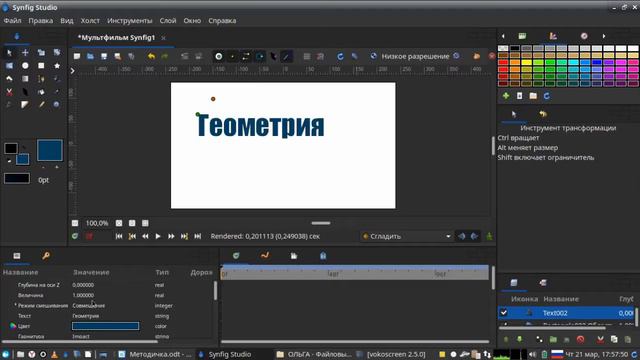
Task: Select the Circle tool
Action: [25, 65]
